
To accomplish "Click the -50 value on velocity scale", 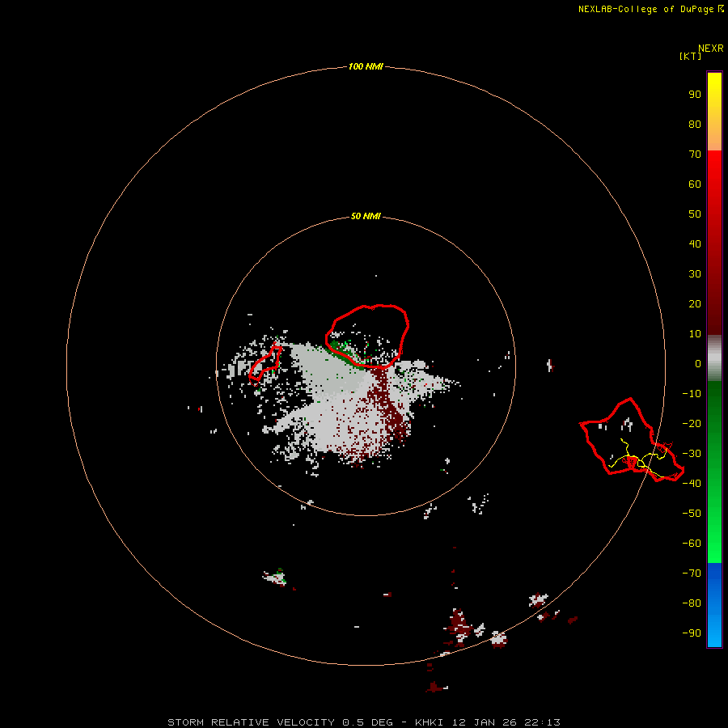I will coord(692,514).
